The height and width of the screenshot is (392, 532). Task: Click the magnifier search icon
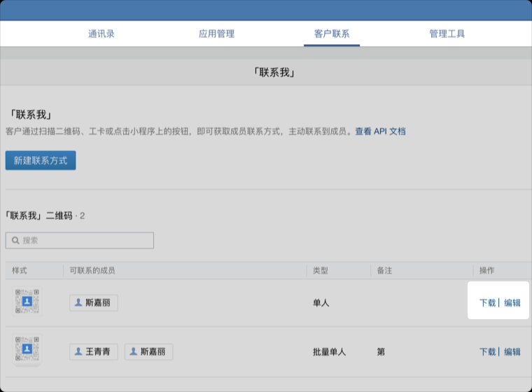coord(15,240)
